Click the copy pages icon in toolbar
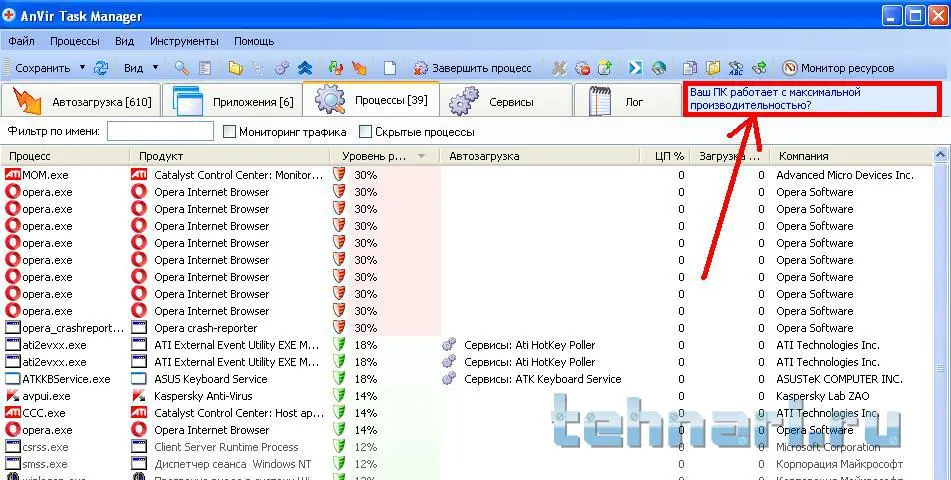Screen dimensions: 951x480 pos(690,68)
